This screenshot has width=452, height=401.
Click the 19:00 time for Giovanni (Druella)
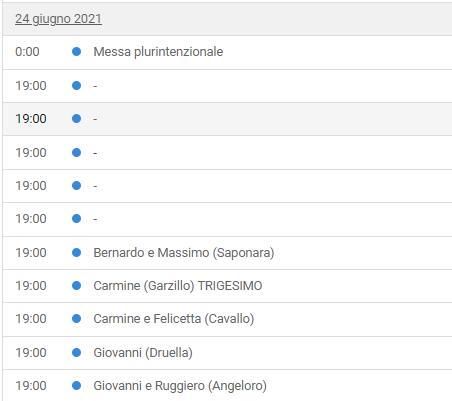pos(31,352)
